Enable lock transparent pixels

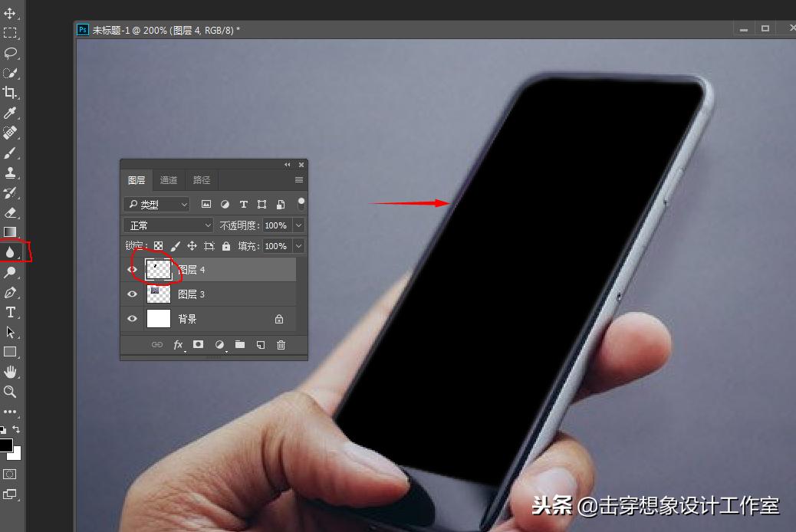point(157,246)
